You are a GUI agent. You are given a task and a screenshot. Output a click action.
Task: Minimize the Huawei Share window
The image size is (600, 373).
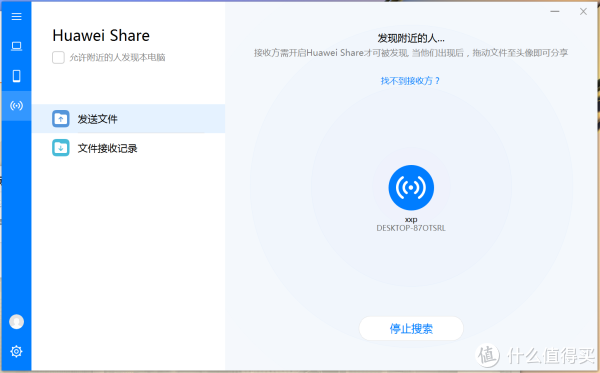[555, 11]
